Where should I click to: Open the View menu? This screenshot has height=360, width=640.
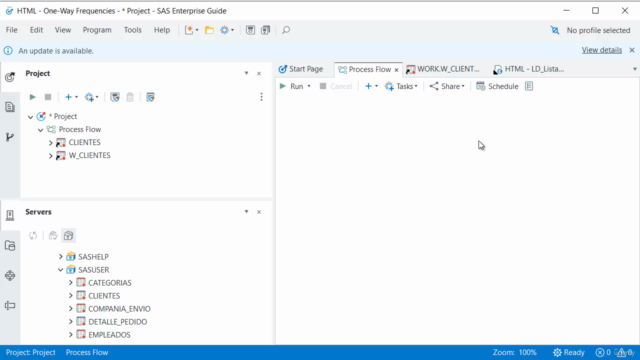pyautogui.click(x=63, y=30)
